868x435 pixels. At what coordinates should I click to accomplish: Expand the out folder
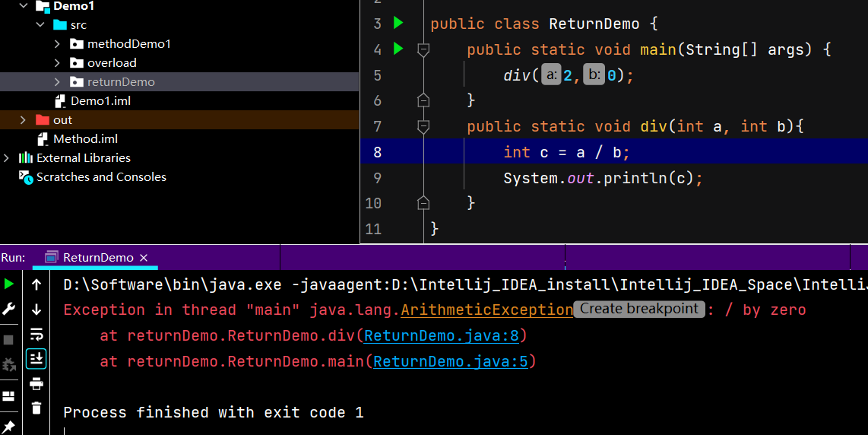pos(23,120)
